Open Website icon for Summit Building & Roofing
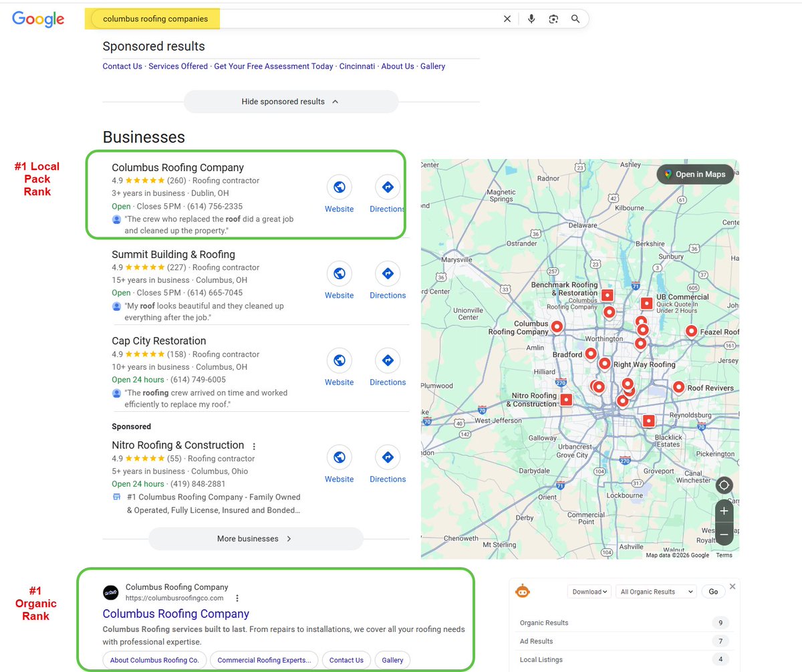 (340, 273)
